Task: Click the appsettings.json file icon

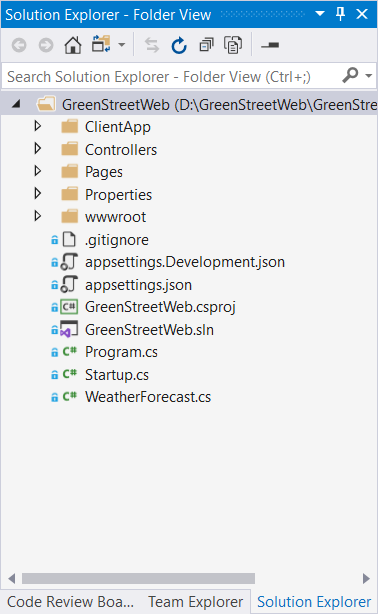Action: (69, 284)
